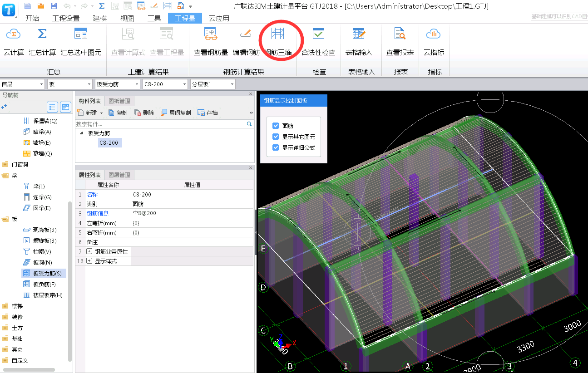Open the 工具 ribbon tab
The image size is (588, 373).
154,19
